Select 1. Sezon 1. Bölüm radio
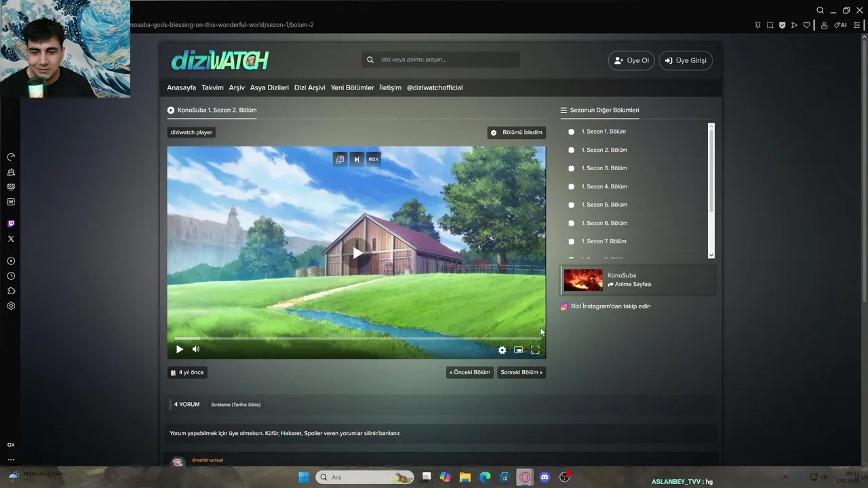The width and height of the screenshot is (868, 488). pos(571,132)
